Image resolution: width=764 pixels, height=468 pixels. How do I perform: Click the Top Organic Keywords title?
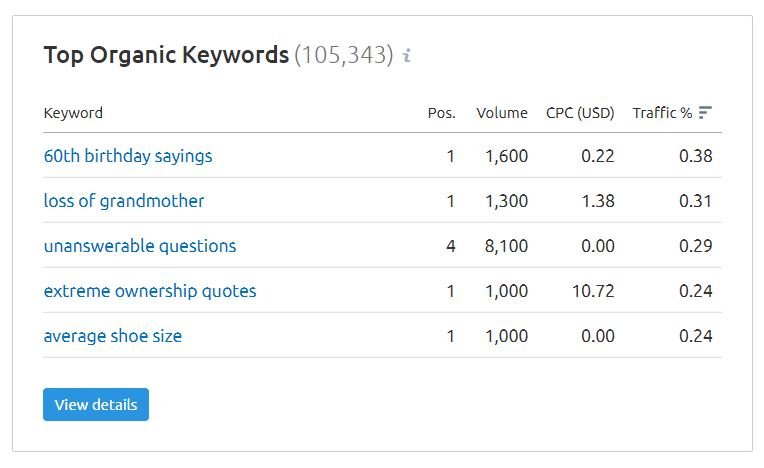(x=166, y=55)
